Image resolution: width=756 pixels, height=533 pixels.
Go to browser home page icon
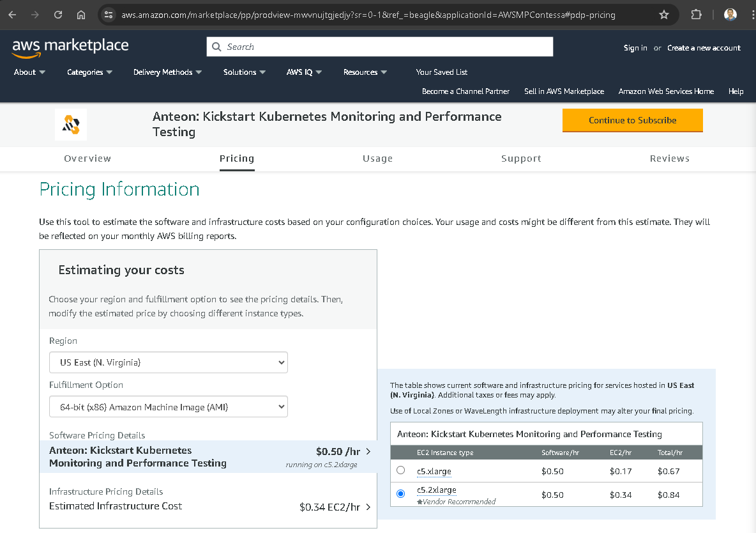click(x=81, y=15)
